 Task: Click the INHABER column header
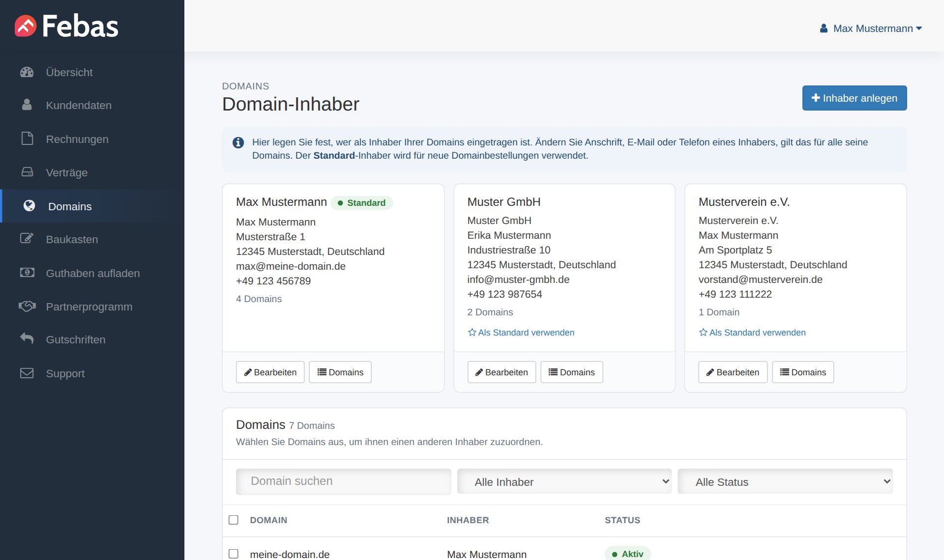tap(468, 520)
